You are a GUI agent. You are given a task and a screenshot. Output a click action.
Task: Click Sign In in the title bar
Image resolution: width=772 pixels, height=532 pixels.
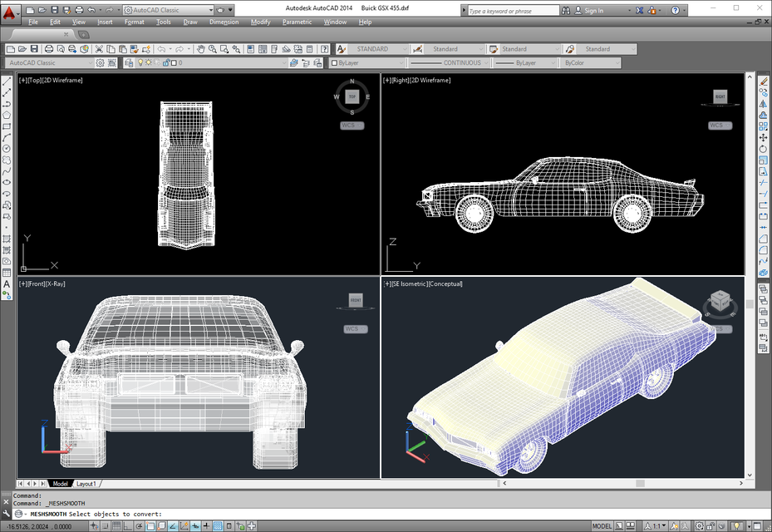(593, 10)
